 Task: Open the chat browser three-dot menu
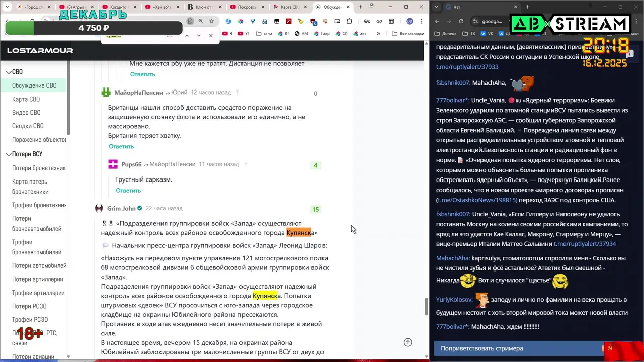tap(636, 21)
